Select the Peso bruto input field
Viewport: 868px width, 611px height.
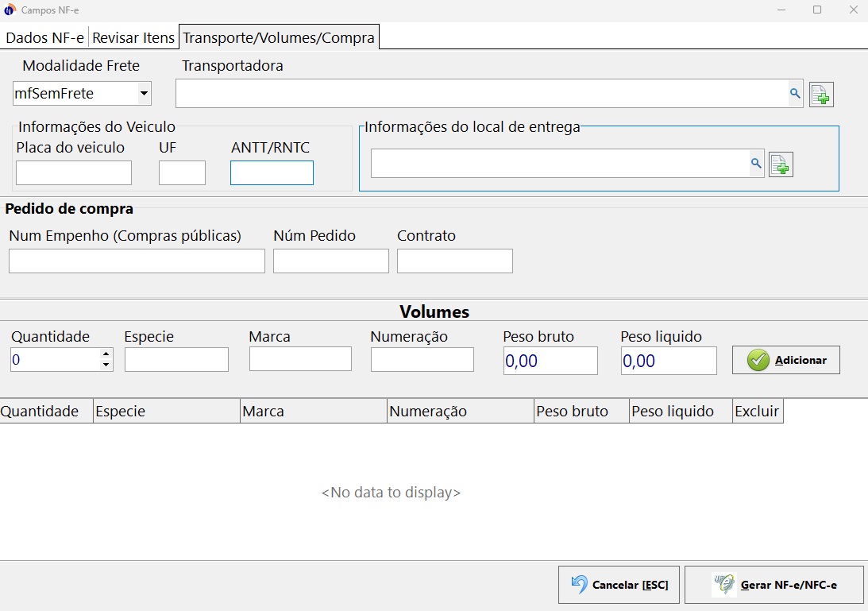point(550,361)
